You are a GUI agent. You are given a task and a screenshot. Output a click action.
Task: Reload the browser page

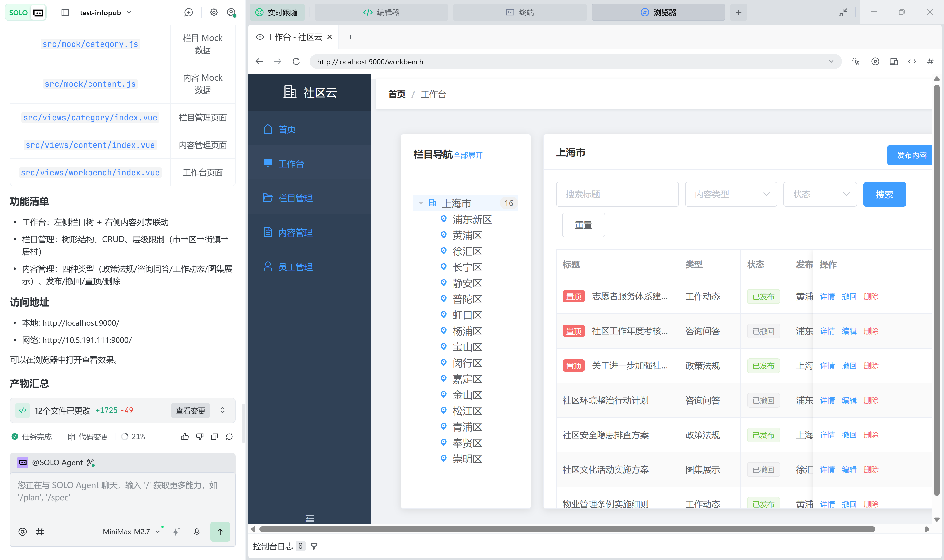[x=296, y=61]
